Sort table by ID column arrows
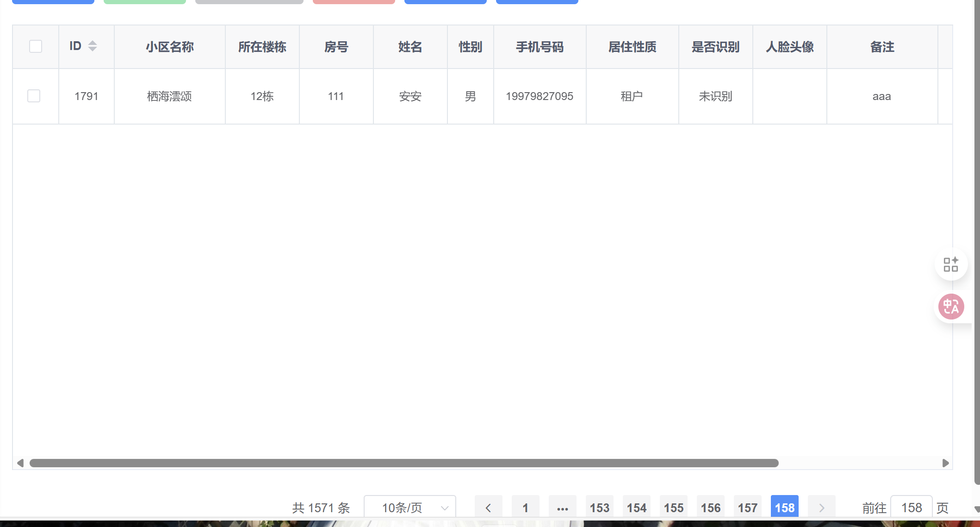This screenshot has height=527, width=980. tap(93, 46)
